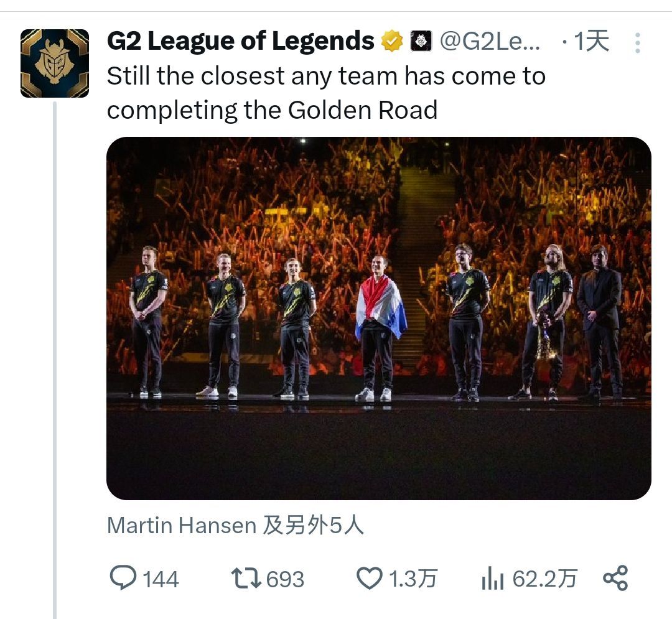672x619 pixels.
Task: Like the tweet with the heart icon
Action: point(369,578)
